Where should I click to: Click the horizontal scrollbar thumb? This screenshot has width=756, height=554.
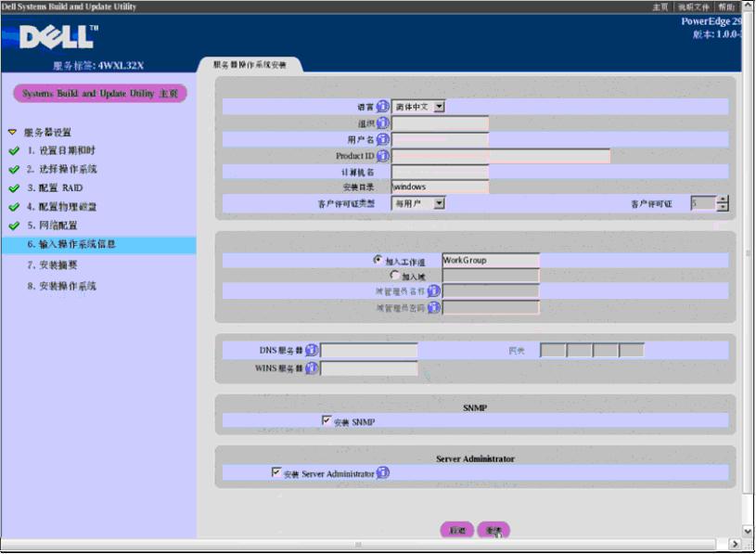358,545
